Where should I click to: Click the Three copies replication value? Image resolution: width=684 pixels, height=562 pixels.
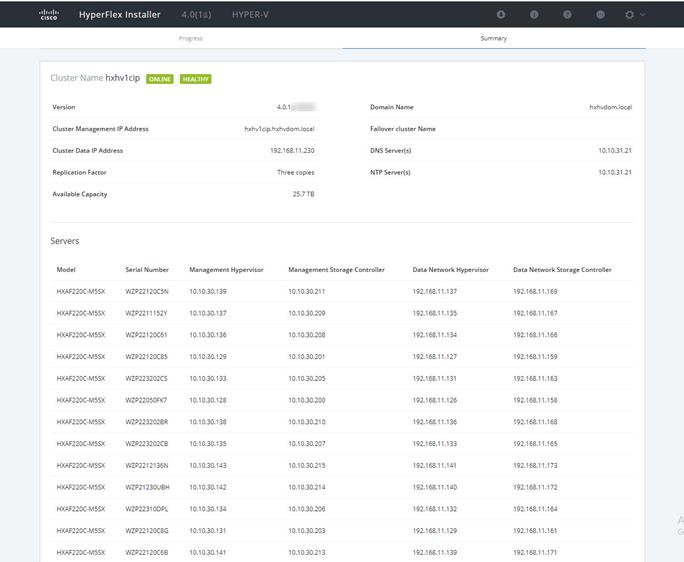point(296,172)
